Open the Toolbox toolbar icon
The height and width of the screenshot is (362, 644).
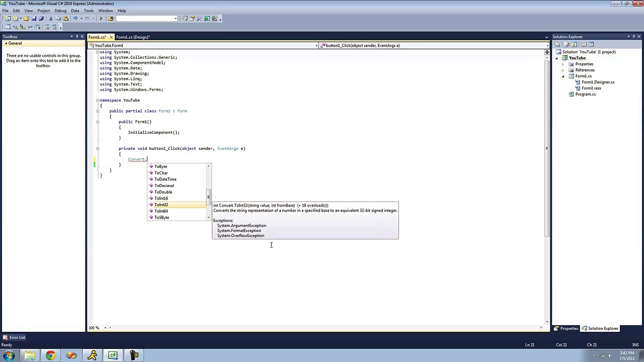click(199, 19)
